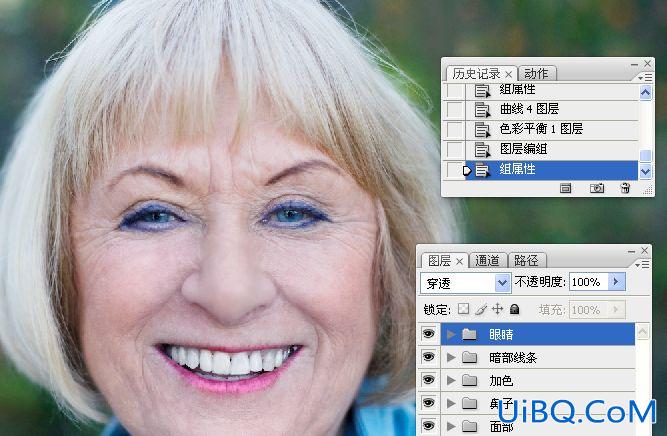
Task: Click the fill 100% input field
Action: click(589, 309)
